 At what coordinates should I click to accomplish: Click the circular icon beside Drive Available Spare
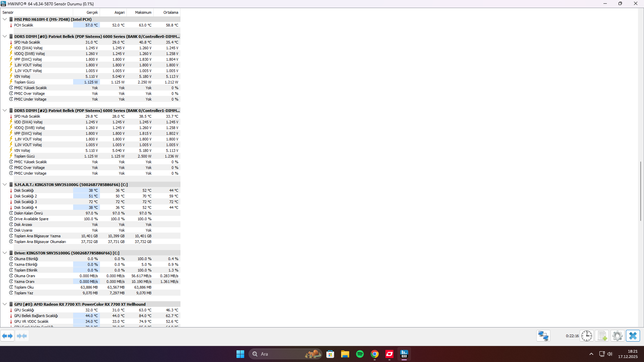(x=11, y=219)
